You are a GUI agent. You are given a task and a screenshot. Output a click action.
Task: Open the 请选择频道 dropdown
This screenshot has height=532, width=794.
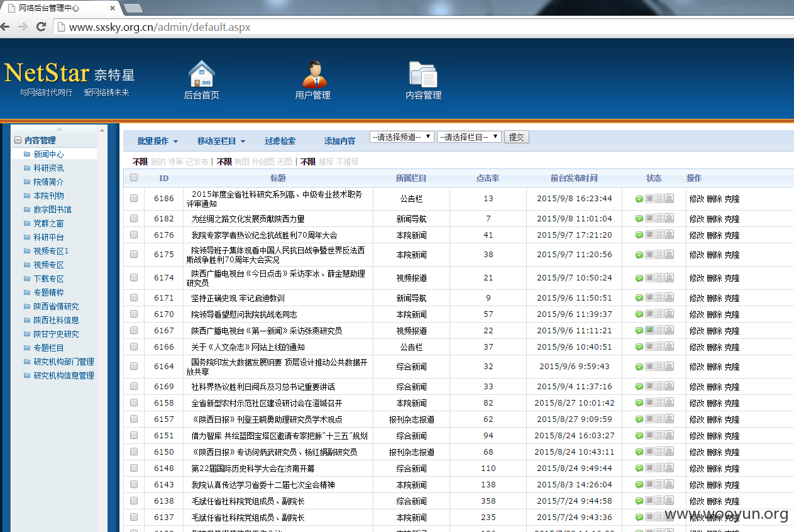tap(402, 137)
